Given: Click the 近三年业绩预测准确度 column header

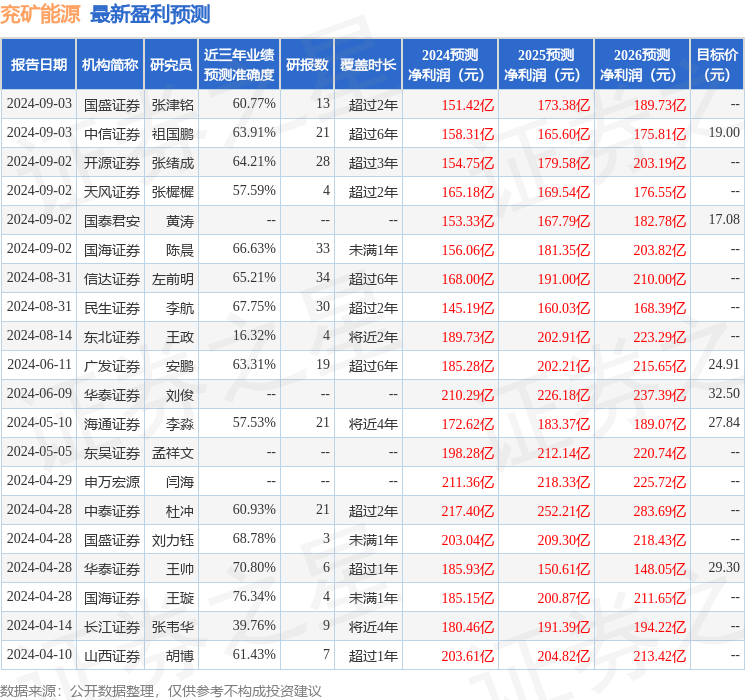Looking at the screenshot, I should pyautogui.click(x=239, y=65).
